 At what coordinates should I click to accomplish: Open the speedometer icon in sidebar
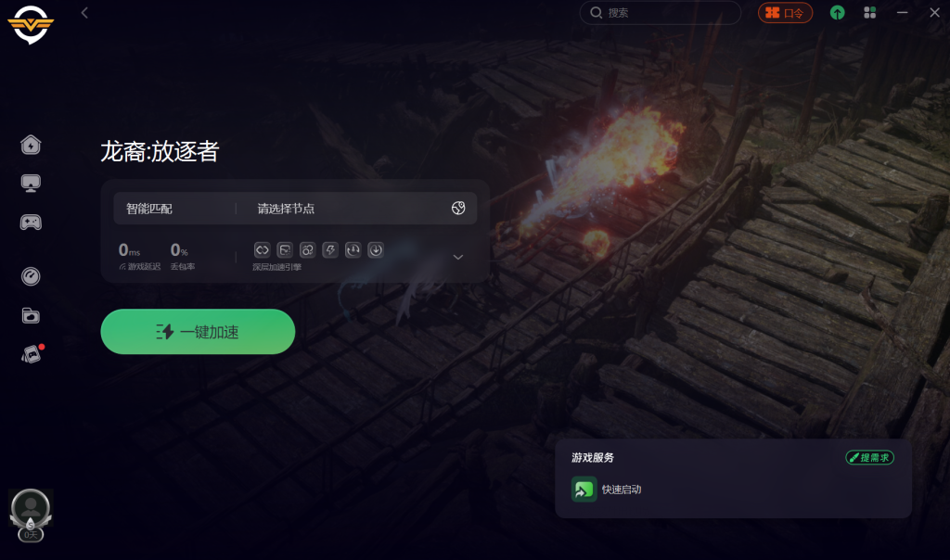(x=31, y=276)
